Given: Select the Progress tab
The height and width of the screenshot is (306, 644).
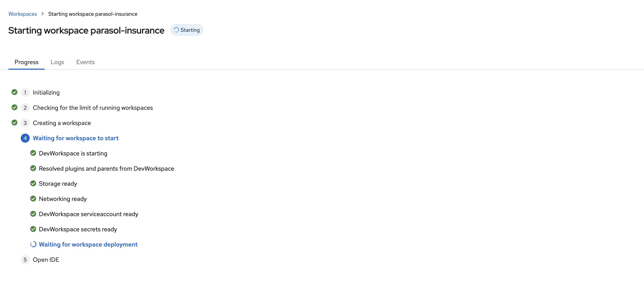Looking at the screenshot, I should pos(26,62).
